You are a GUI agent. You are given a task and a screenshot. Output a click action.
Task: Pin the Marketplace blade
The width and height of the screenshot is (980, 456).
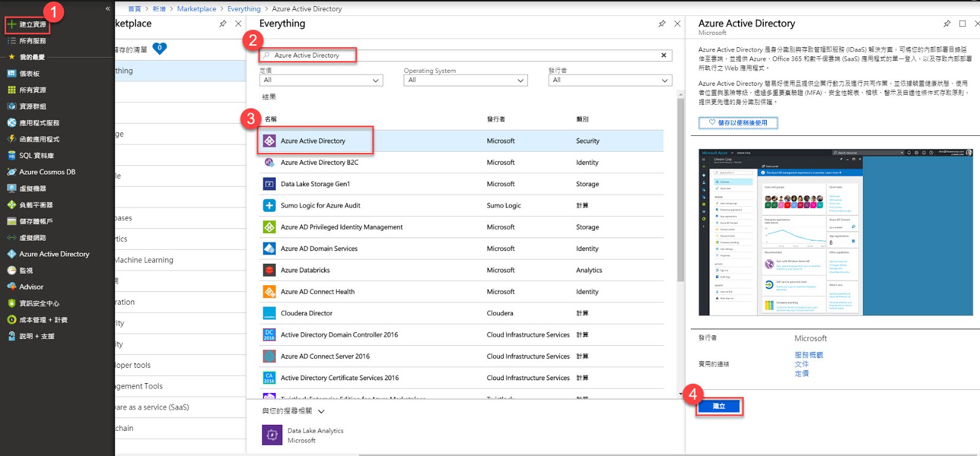222,24
